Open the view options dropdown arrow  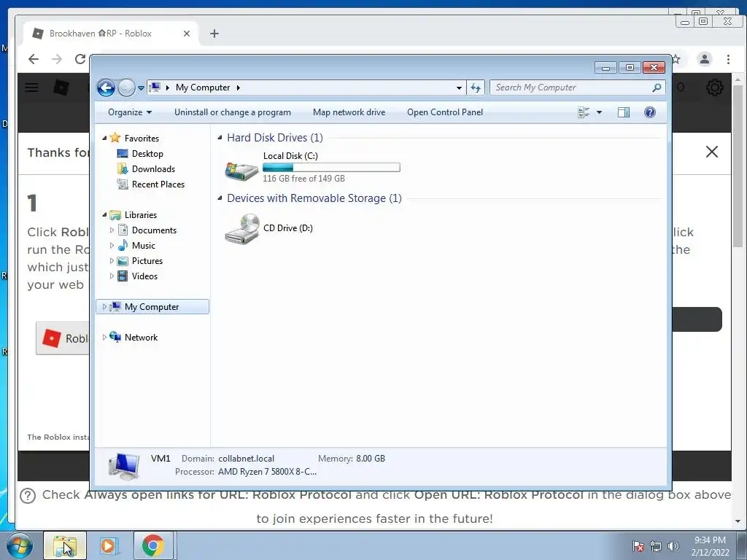click(600, 112)
